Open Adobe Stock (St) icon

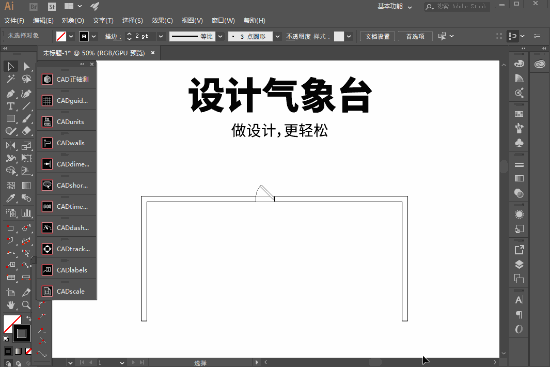[52, 6]
